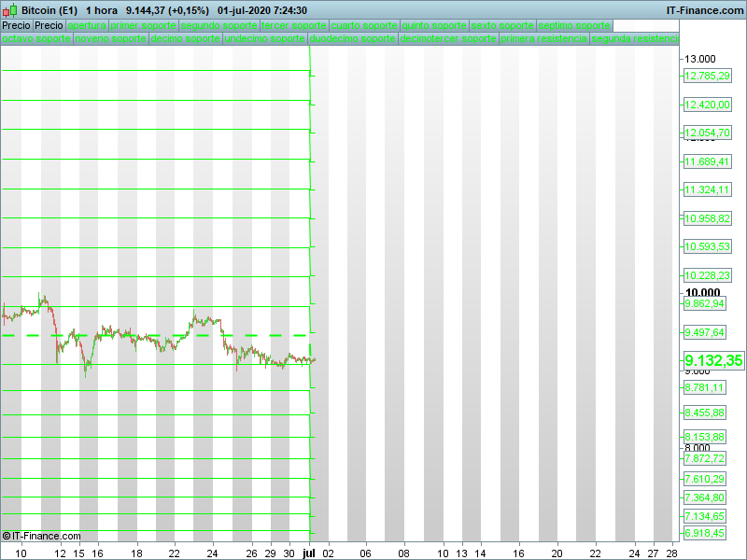Click the 'tercer soporte' label
Image resolution: width=747 pixels, height=560 pixels.
294,26
